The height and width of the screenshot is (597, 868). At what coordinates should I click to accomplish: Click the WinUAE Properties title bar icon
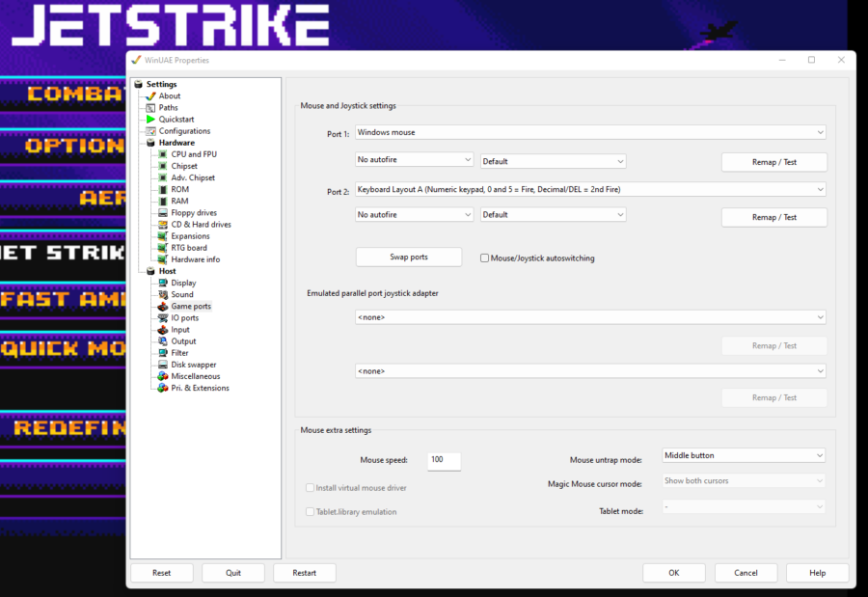click(x=136, y=60)
